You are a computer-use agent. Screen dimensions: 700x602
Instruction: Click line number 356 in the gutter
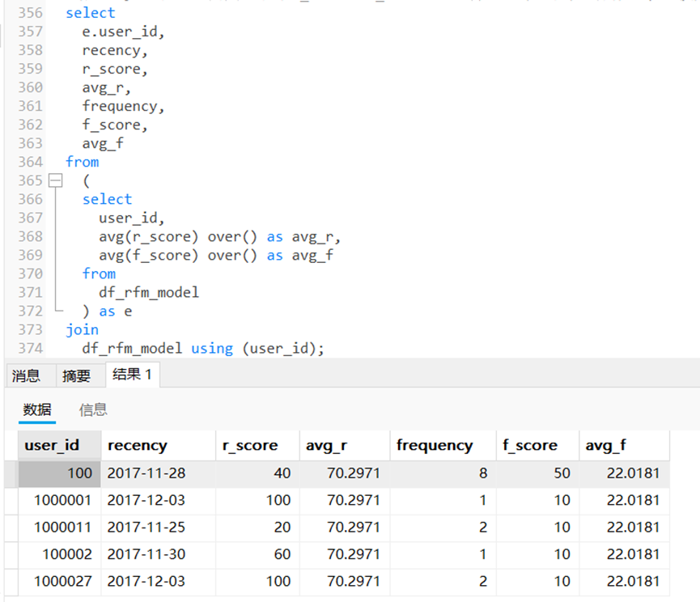31,13
